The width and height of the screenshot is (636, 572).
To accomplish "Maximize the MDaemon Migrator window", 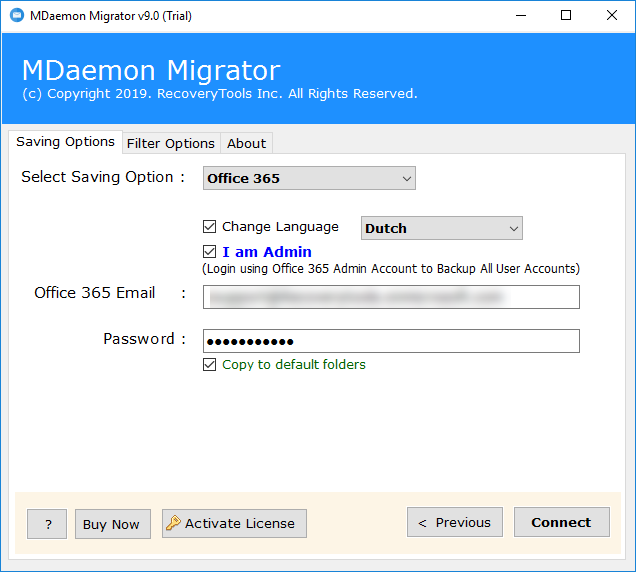I will pos(566,15).
